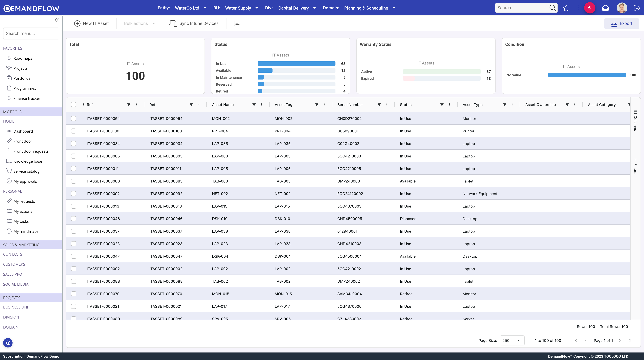644x360 pixels.
Task: Open the inbox mail icon in the header
Action: [605, 8]
